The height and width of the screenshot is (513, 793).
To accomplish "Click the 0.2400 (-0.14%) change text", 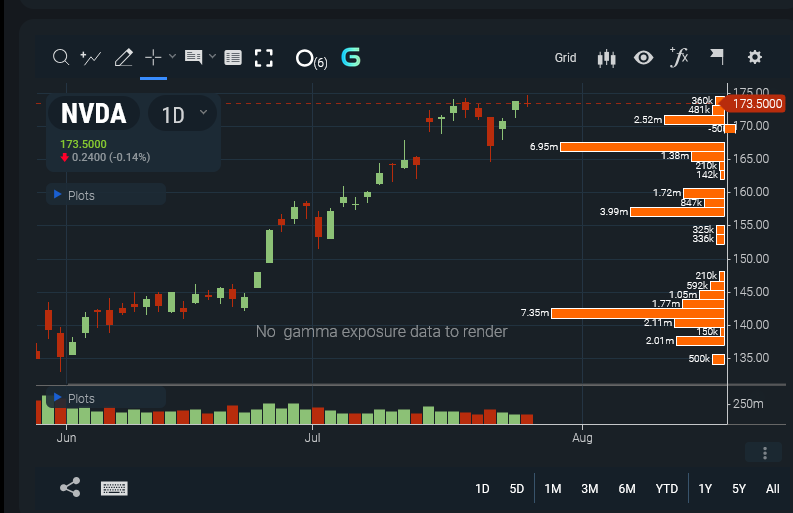I will [111, 157].
